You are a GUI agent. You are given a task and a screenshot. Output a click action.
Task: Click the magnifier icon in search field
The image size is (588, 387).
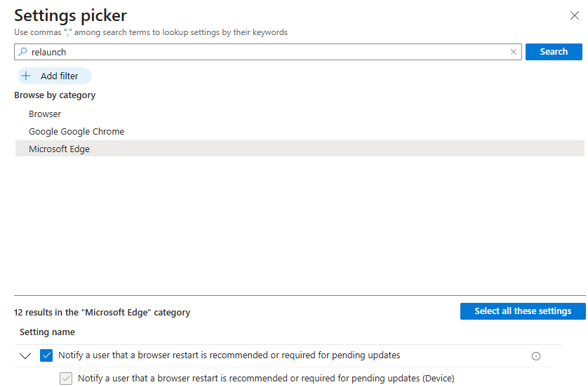point(22,52)
